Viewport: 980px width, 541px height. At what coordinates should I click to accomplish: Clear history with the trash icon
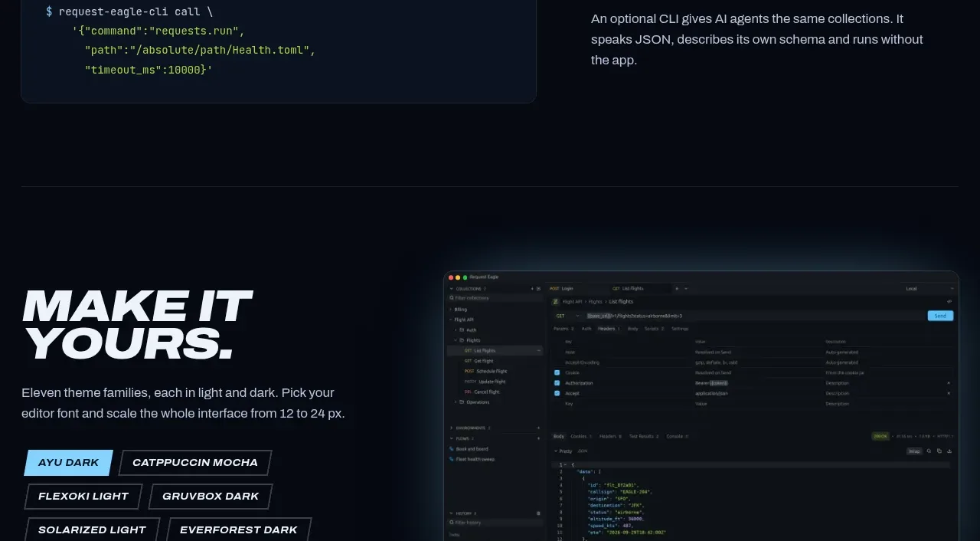point(538,513)
